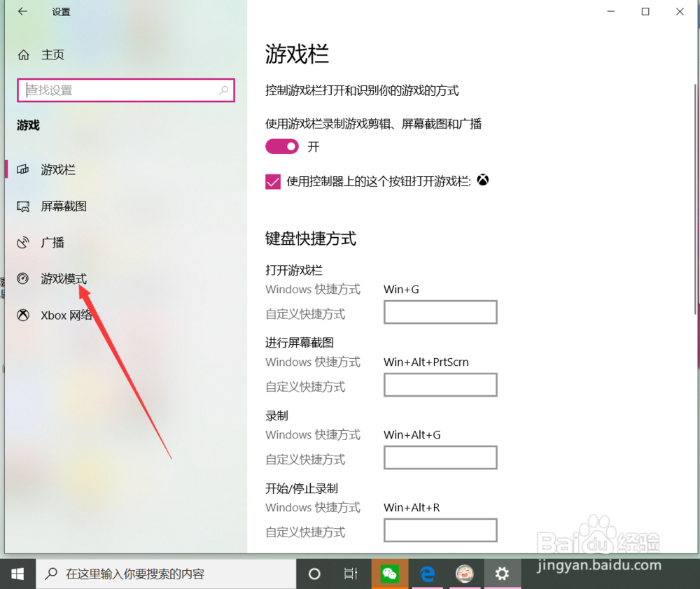Open the 广播 (Broadcasting) section in sidebar
The width and height of the screenshot is (700, 589).
55,242
